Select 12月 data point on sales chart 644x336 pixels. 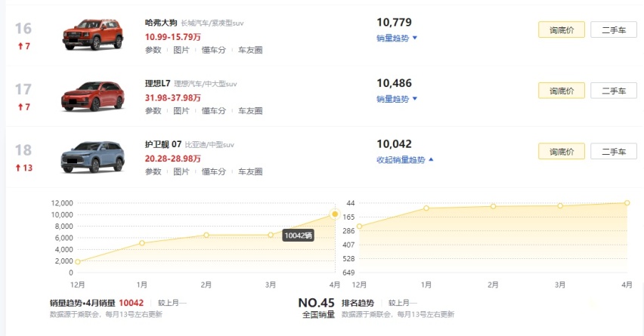78,262
